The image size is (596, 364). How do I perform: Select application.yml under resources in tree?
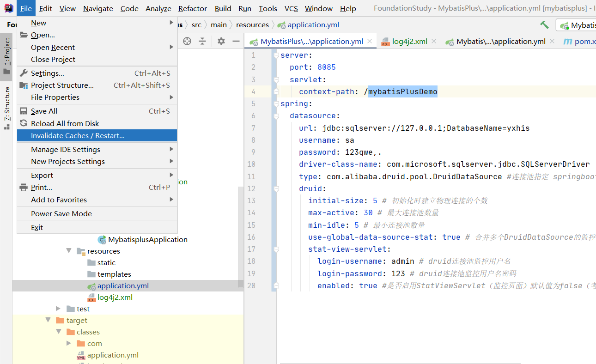click(123, 285)
